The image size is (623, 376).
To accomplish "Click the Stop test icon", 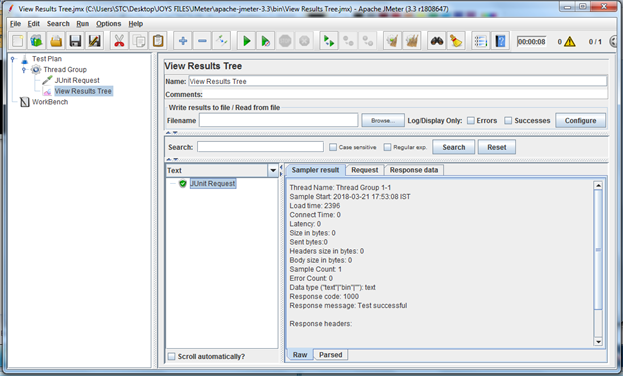I will point(285,41).
